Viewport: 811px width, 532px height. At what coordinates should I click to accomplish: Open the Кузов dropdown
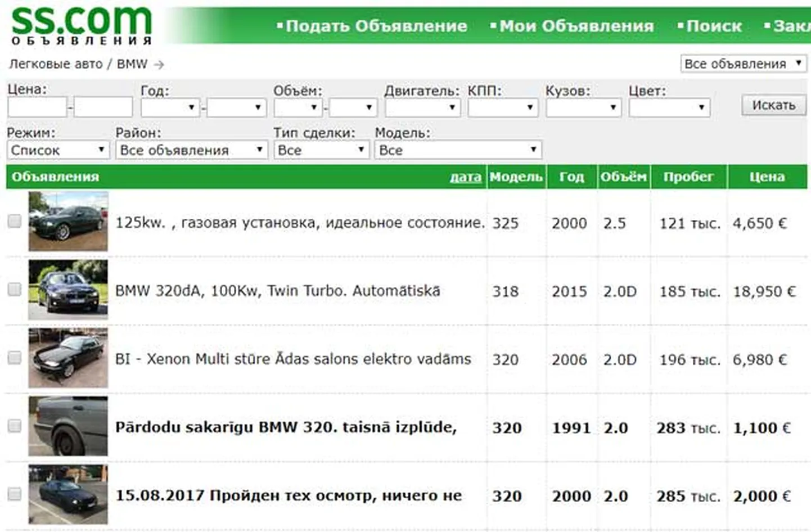tap(583, 107)
